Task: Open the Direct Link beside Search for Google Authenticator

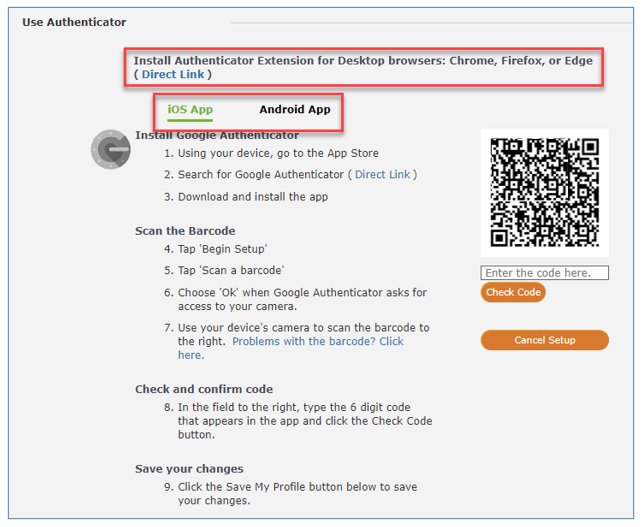Action: coord(382,175)
